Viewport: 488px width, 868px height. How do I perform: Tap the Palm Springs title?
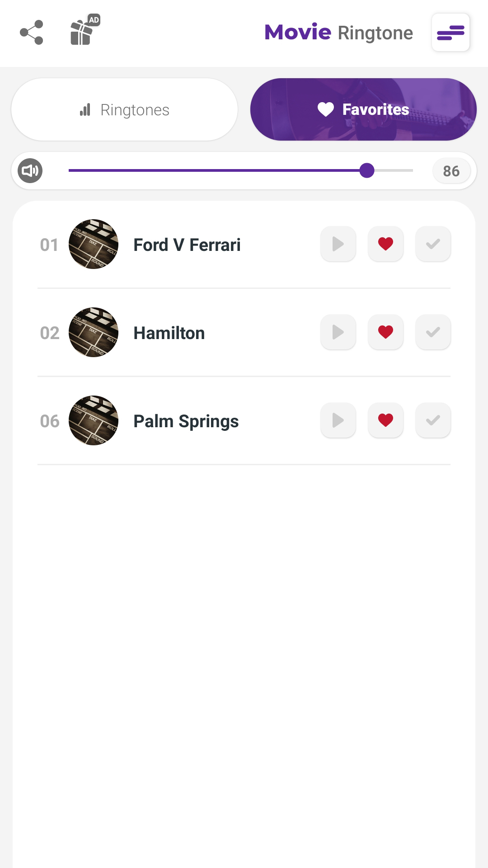tap(186, 421)
